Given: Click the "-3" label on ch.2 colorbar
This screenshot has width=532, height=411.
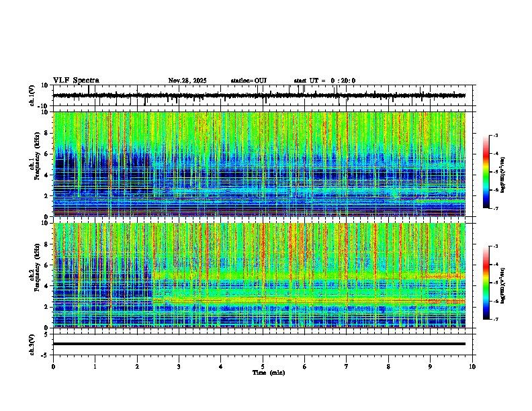Looking at the screenshot, I should pos(496,246).
